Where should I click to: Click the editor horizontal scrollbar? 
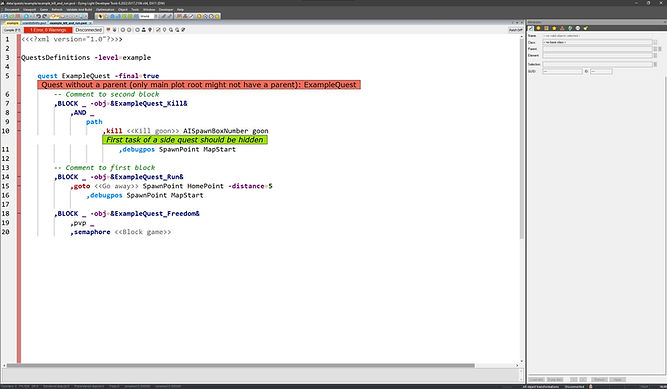(x=240, y=365)
